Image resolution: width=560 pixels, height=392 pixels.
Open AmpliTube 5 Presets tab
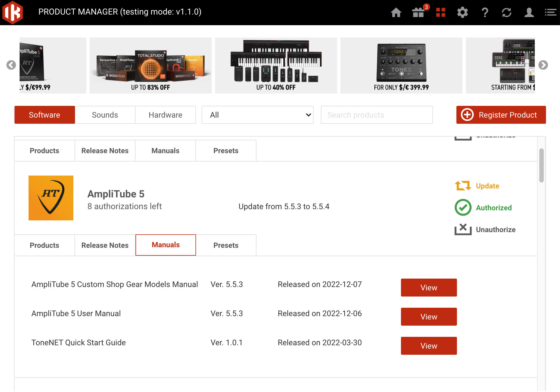coord(226,245)
